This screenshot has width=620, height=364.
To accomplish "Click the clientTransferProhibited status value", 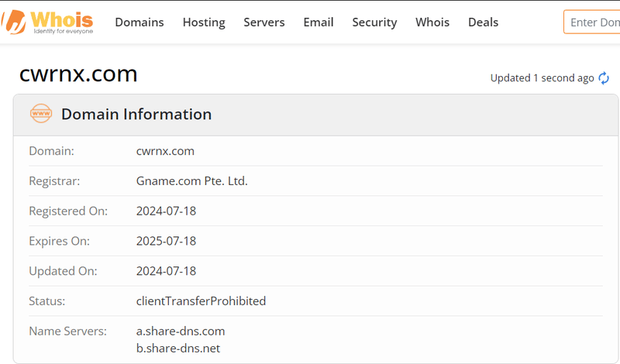I will (x=201, y=301).
